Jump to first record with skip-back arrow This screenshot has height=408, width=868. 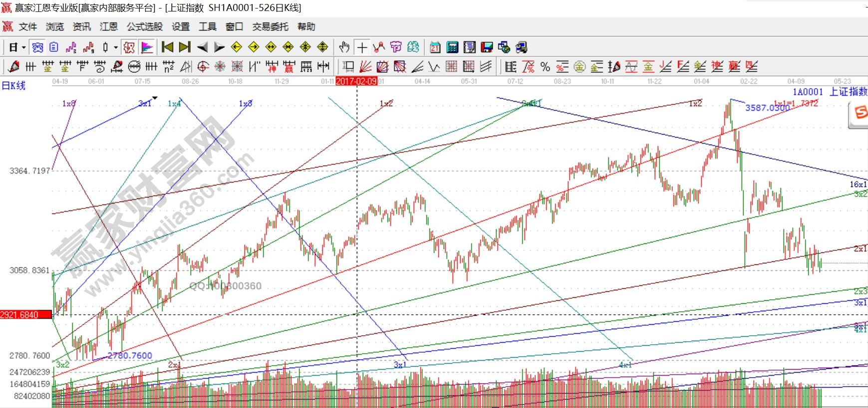pos(168,47)
